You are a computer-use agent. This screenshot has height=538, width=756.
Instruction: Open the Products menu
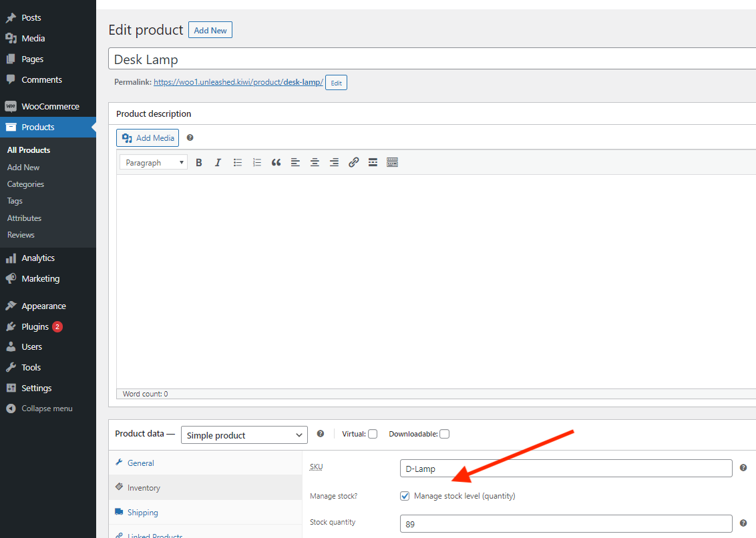point(47,127)
